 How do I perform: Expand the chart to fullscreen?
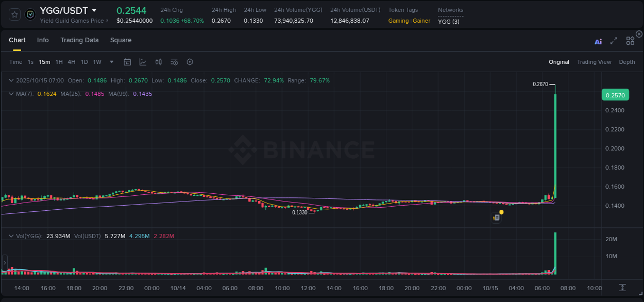613,41
